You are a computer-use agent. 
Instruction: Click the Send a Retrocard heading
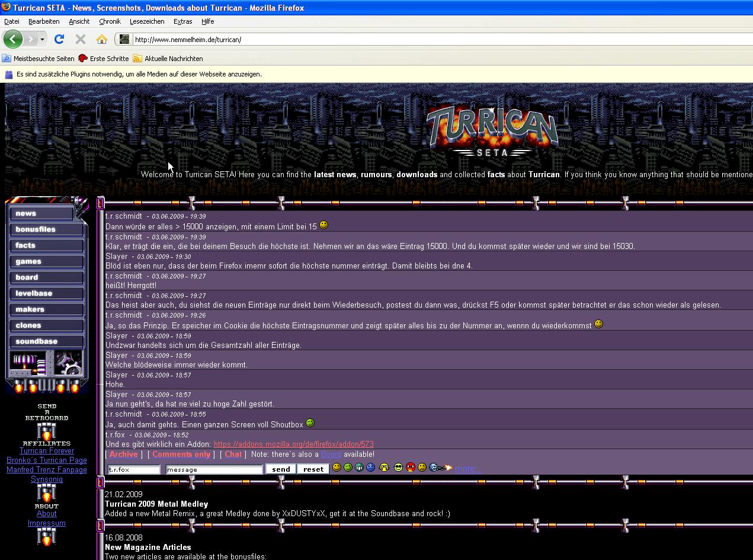[47, 412]
